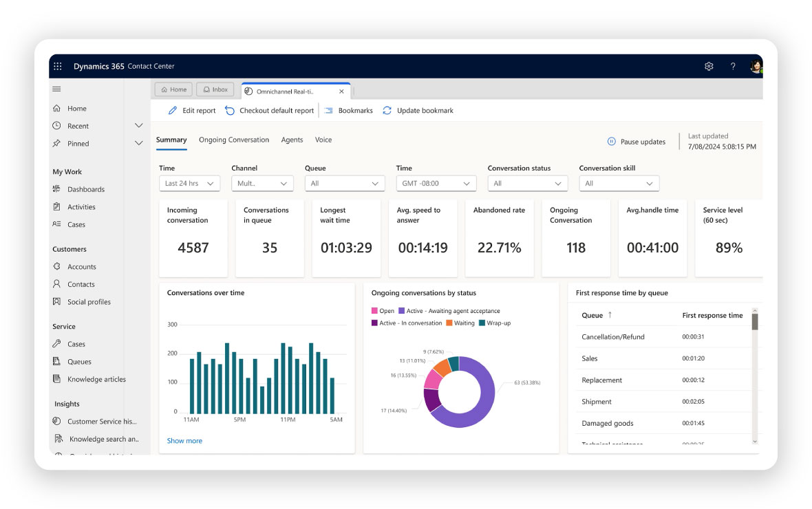Click the Cases icon under My Work
Screen dimensions: 812x509
coord(56,224)
